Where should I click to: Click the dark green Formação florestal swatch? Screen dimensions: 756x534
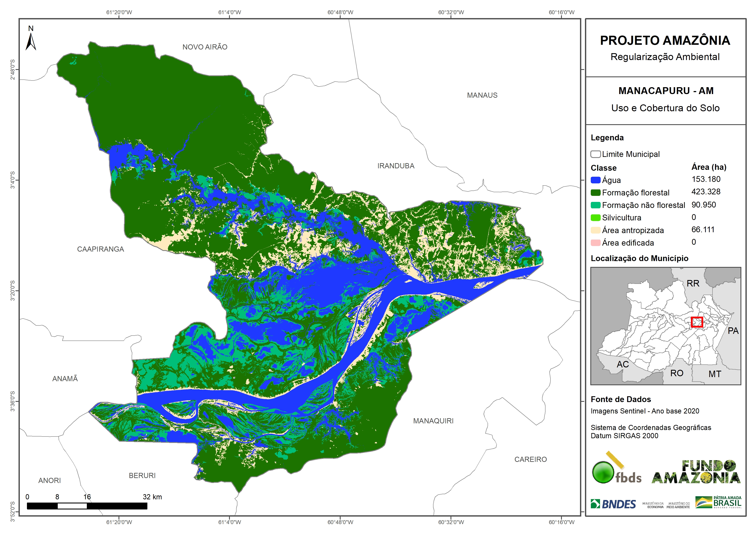pyautogui.click(x=595, y=193)
